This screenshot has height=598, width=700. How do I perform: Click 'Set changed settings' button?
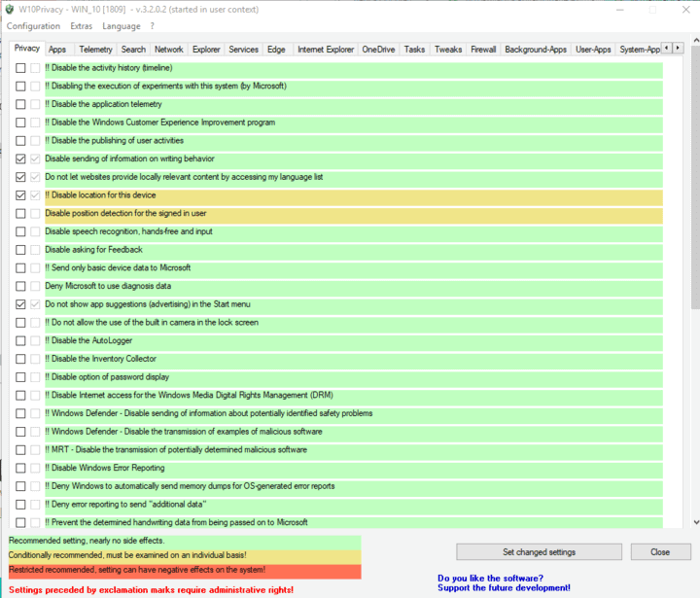pos(539,552)
